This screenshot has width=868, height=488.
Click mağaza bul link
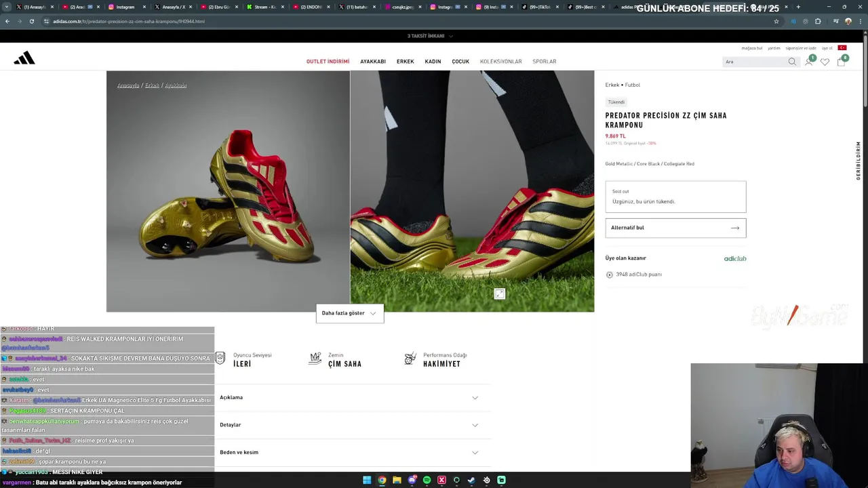point(752,48)
